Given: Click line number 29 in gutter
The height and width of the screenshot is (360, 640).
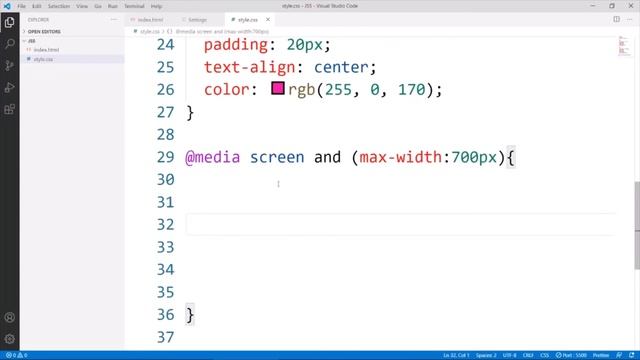Looking at the screenshot, I should point(165,157).
